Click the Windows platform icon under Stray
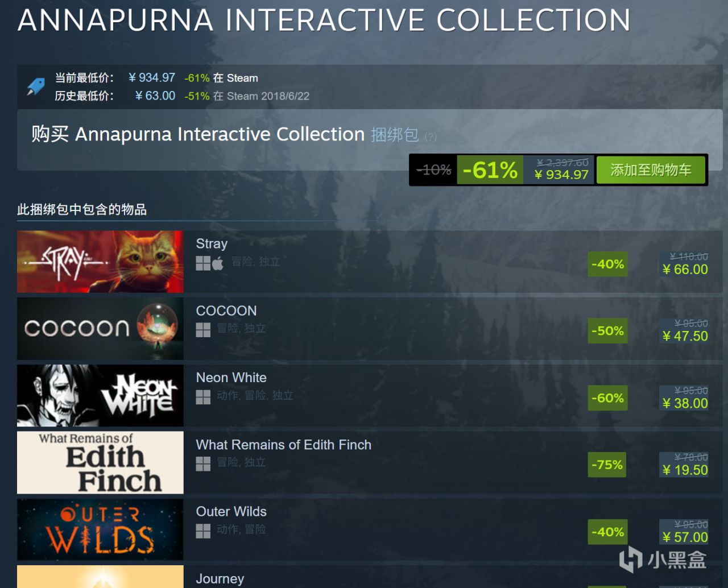 (203, 263)
